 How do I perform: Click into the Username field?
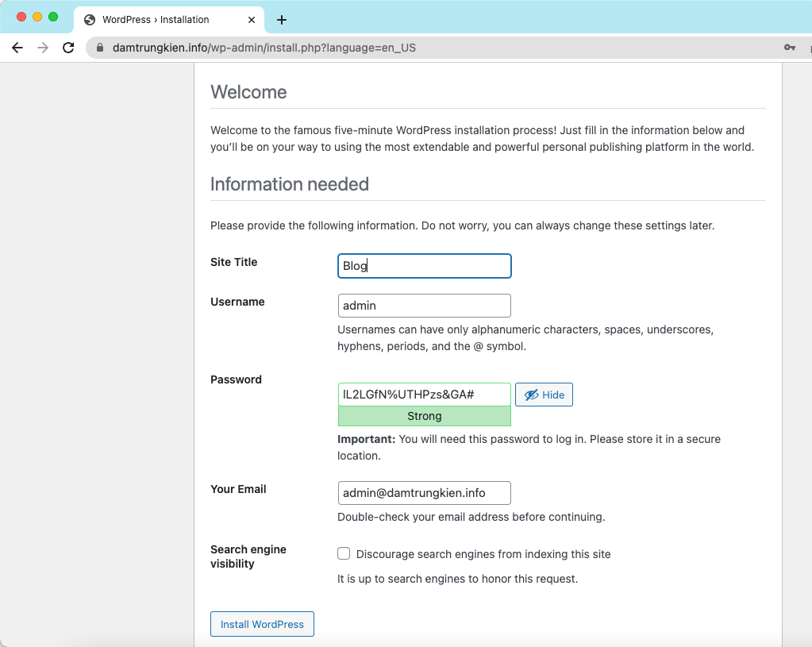(424, 306)
